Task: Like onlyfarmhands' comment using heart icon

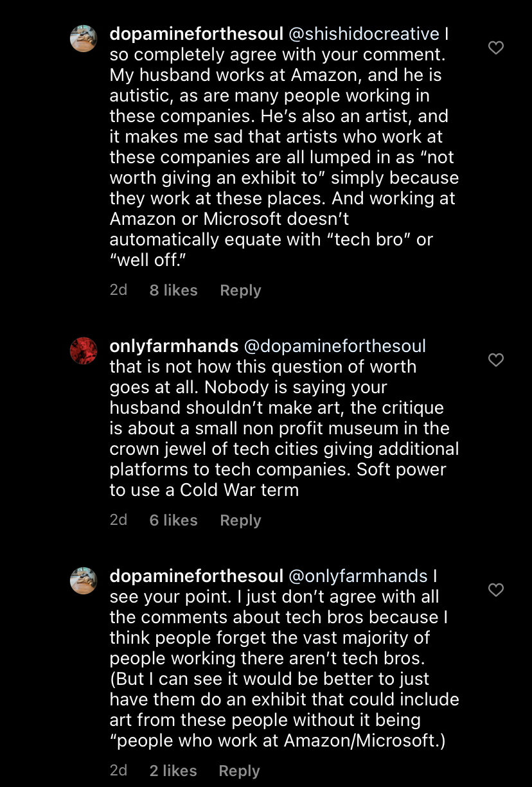Action: [495, 360]
